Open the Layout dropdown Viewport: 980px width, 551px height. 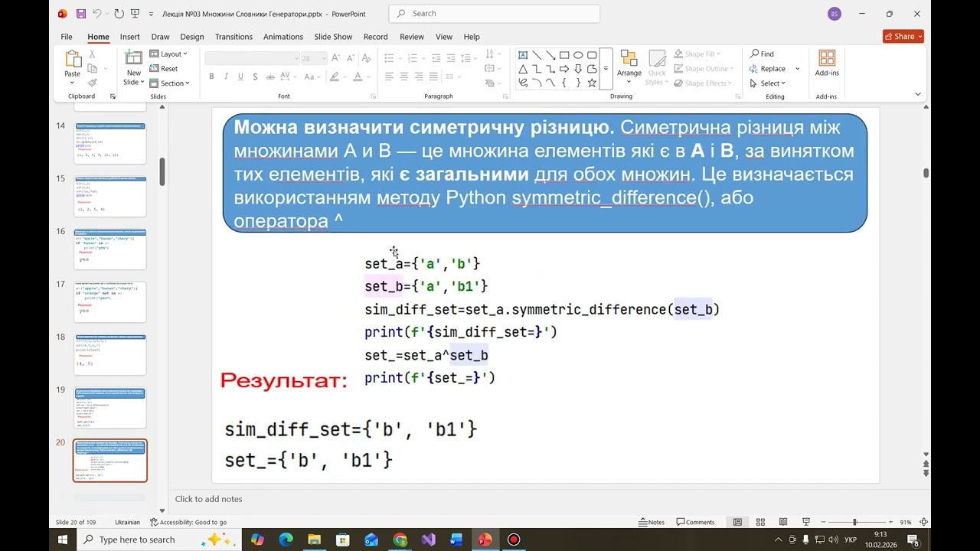click(168, 54)
